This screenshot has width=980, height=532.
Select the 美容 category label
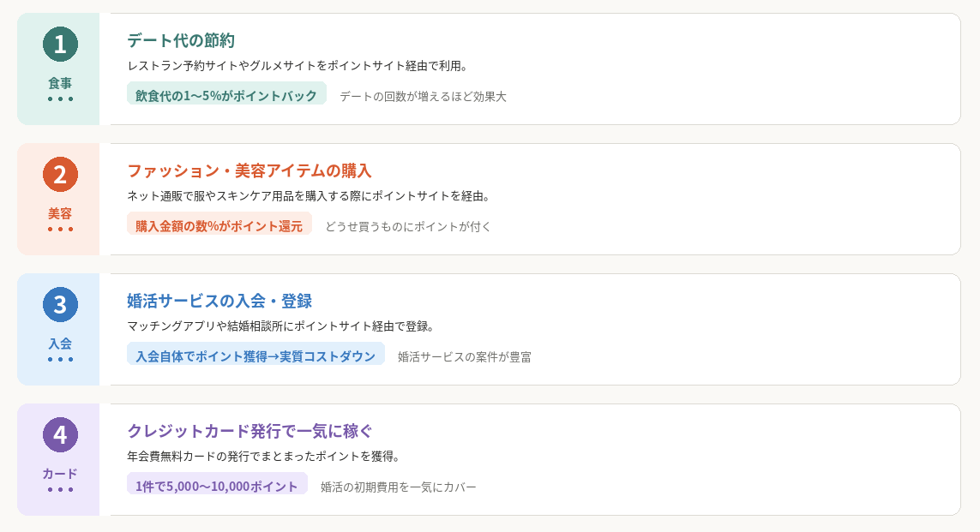[x=60, y=213]
